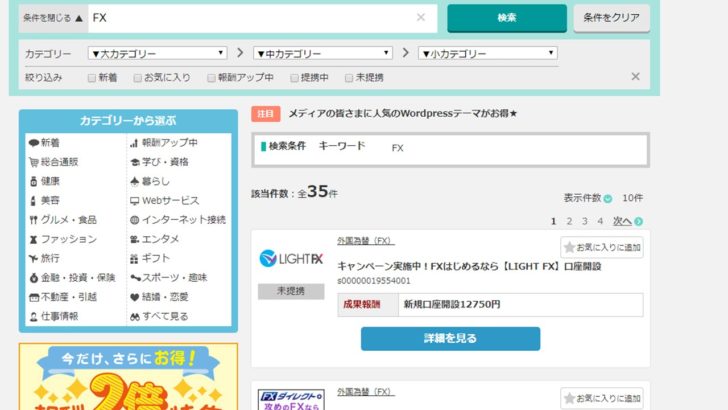Click the スポーツ・趣味 category icon
Image resolution: width=728 pixels, height=410 pixels.
pos(135,278)
